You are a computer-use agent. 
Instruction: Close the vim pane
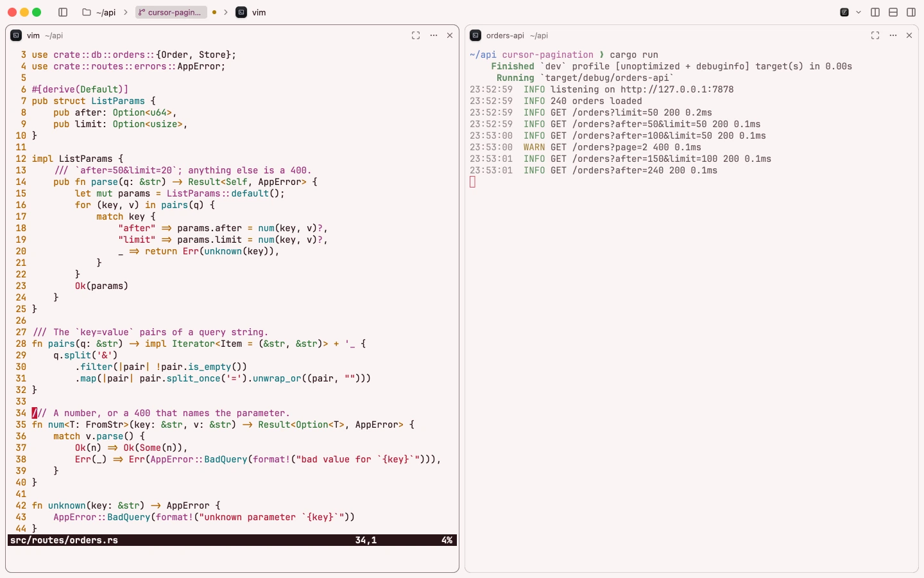click(450, 35)
